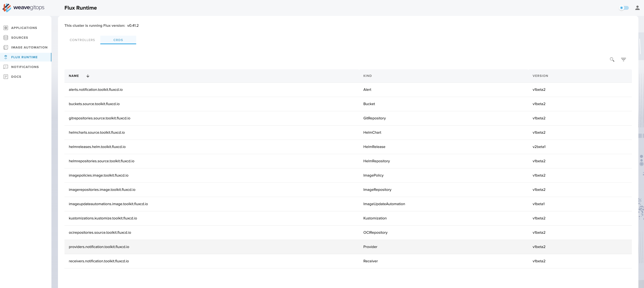The width and height of the screenshot is (644, 288).
Task: Switch to the Controllers tab
Action: (x=82, y=40)
